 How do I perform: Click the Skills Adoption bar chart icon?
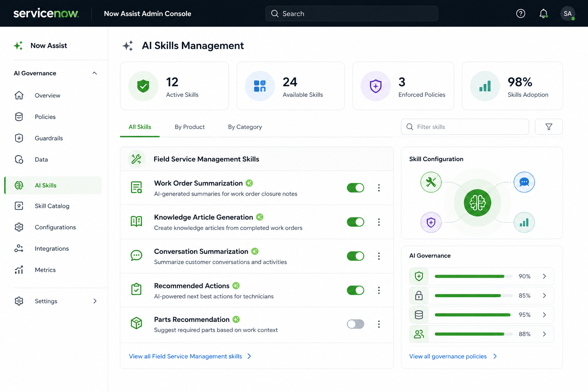[485, 86]
